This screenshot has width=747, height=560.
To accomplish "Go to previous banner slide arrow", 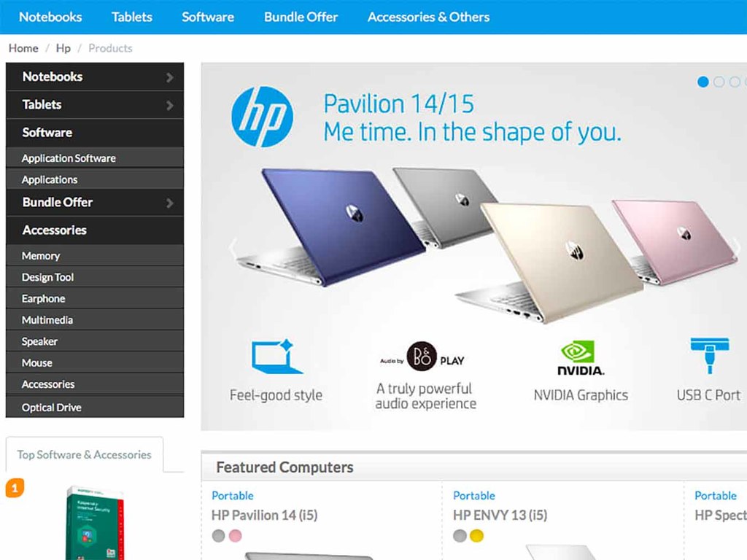I will 233,247.
